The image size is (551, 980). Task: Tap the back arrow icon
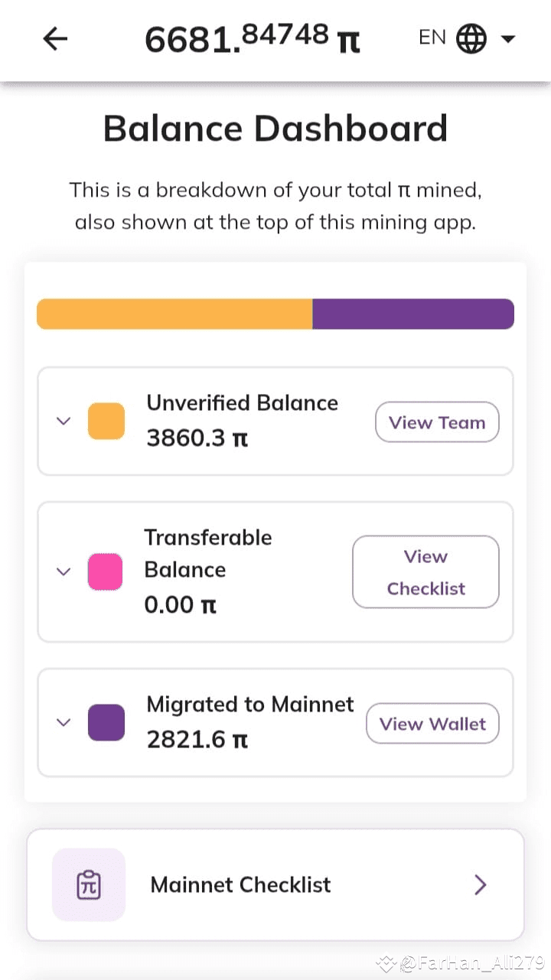click(x=55, y=38)
